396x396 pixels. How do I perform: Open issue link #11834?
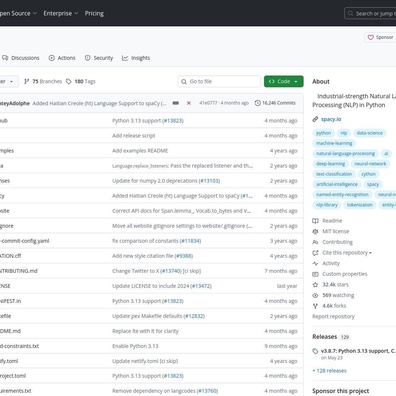(190, 241)
